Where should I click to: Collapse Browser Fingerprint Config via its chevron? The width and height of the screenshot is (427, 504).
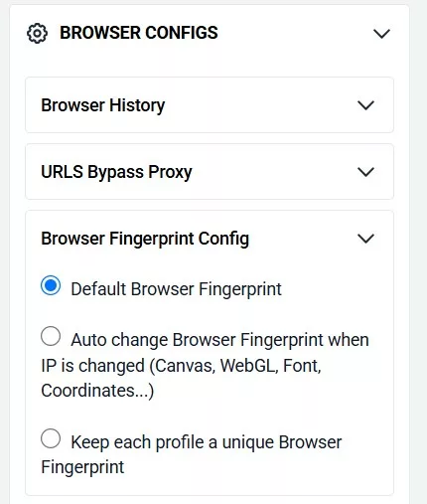365,239
